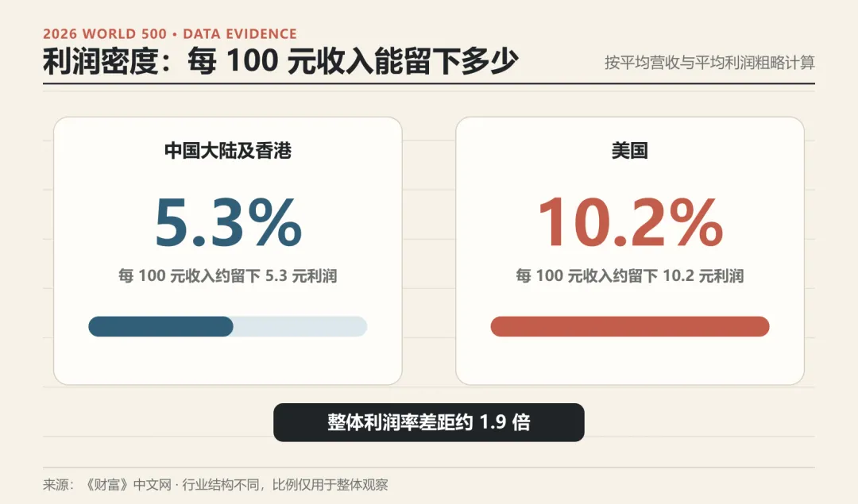This screenshot has width=858, height=504.
Task: Click the 2026 WORLD 500 DATA EVIDENCE header
Action: (x=170, y=34)
